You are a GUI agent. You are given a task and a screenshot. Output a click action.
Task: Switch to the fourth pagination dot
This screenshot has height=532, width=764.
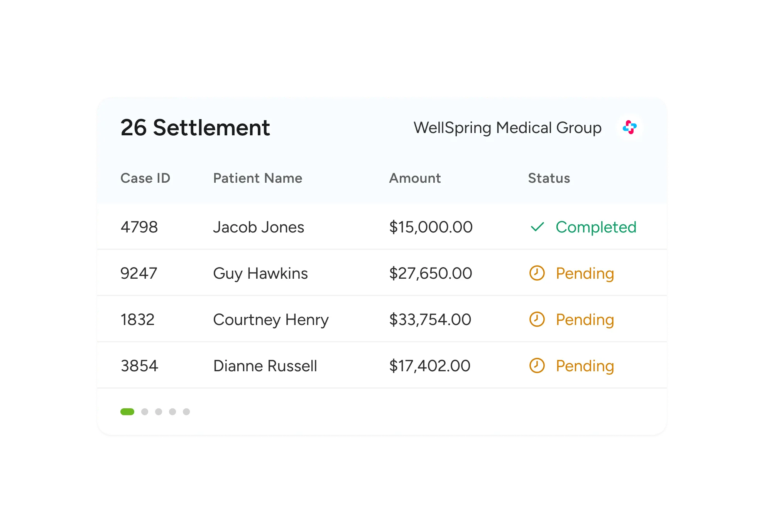click(172, 412)
